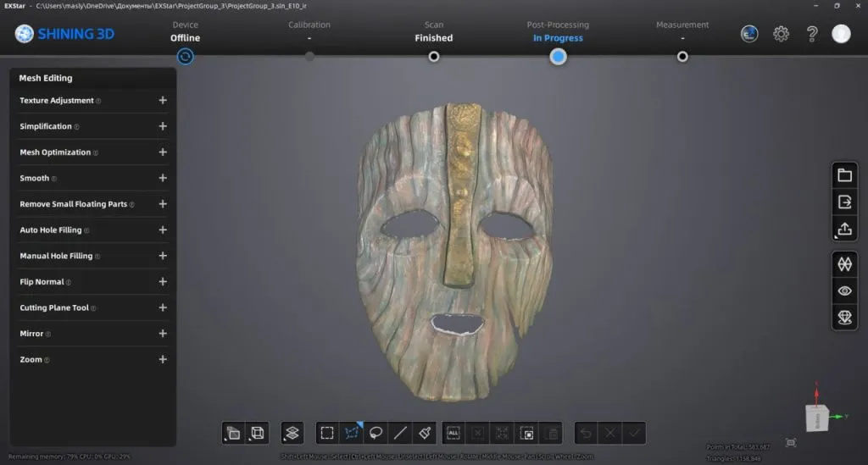This screenshot has height=465, width=868.
Task: Click the invert selection icon
Action: pyautogui.click(x=526, y=433)
